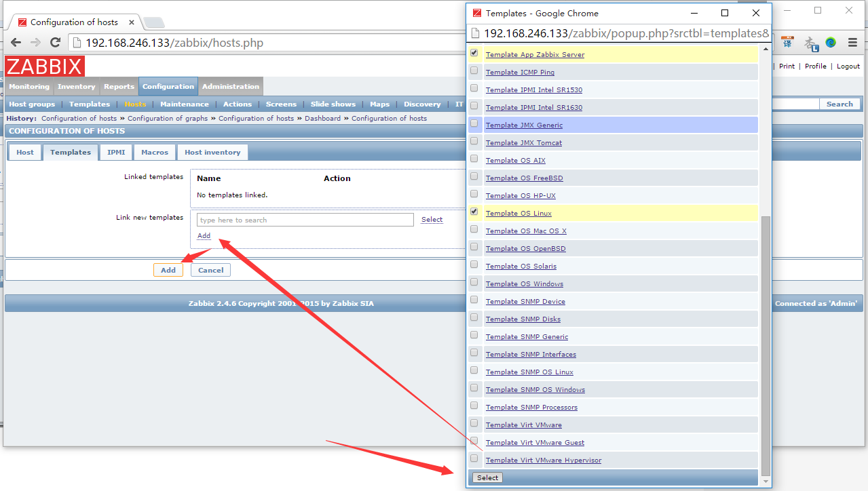Click the Templates popup vertical scrollbar thumb
Viewport: 868px width, 491px height.
pyautogui.click(x=766, y=346)
